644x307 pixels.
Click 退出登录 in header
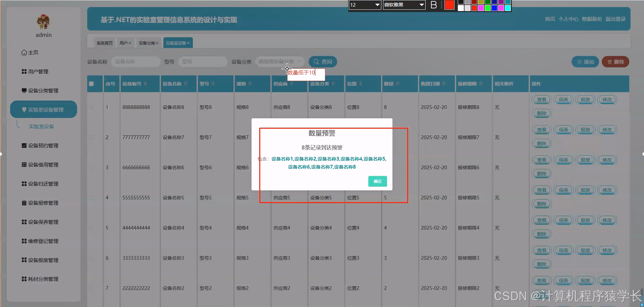(615, 19)
